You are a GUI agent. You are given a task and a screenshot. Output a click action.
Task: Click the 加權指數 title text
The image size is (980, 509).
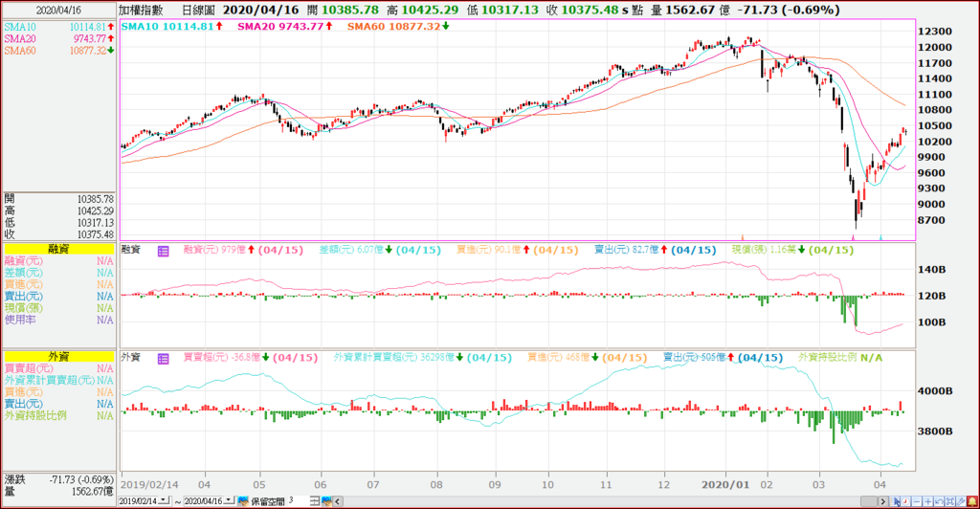tap(142, 10)
